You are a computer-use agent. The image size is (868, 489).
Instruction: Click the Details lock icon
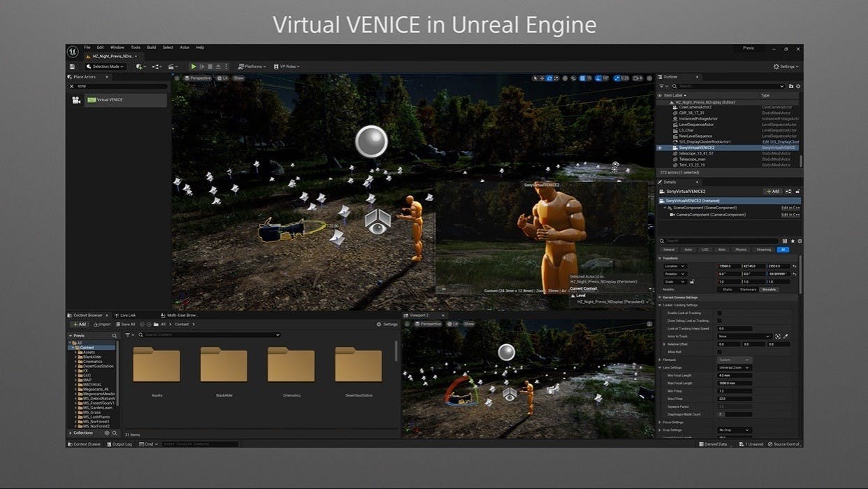tap(797, 191)
